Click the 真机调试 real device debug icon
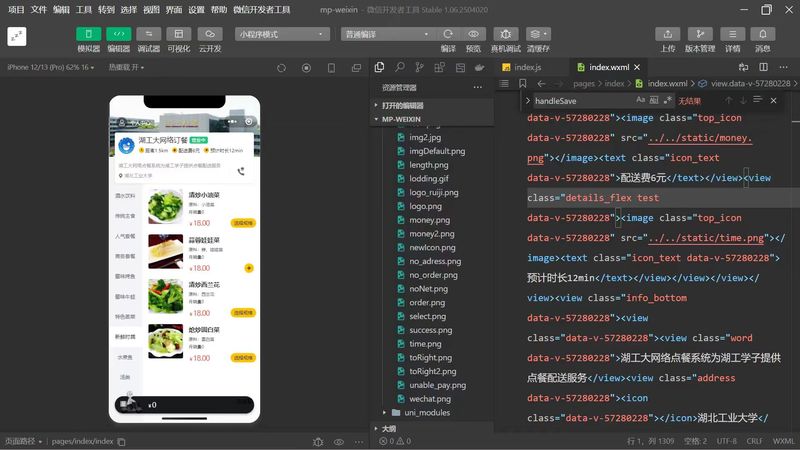 (x=505, y=34)
